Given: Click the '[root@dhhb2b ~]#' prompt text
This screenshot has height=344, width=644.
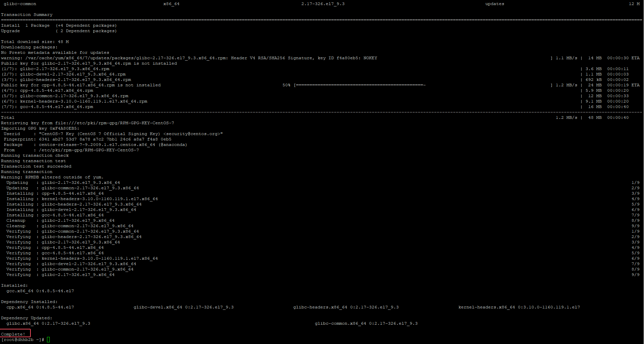Looking at the screenshot, I should (23, 340).
